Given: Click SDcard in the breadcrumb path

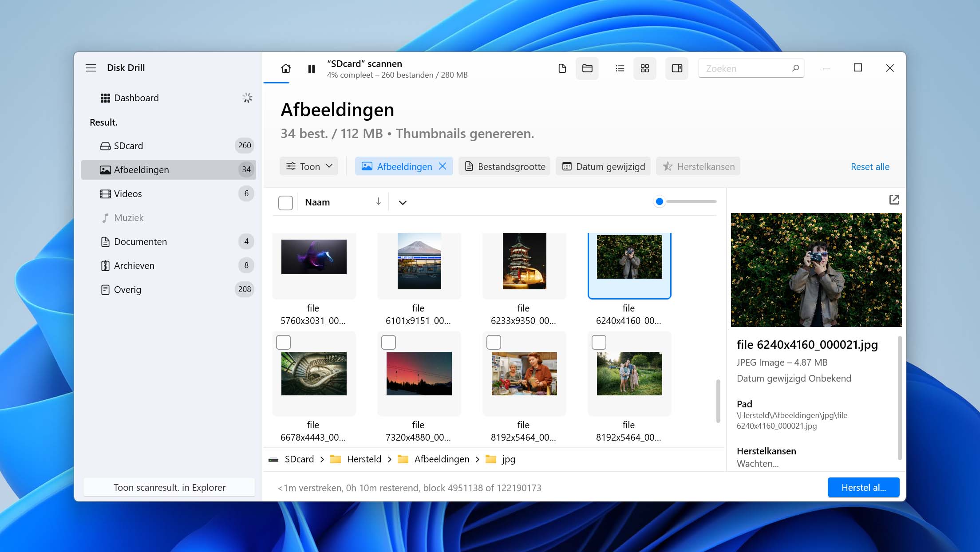Looking at the screenshot, I should click(x=299, y=459).
